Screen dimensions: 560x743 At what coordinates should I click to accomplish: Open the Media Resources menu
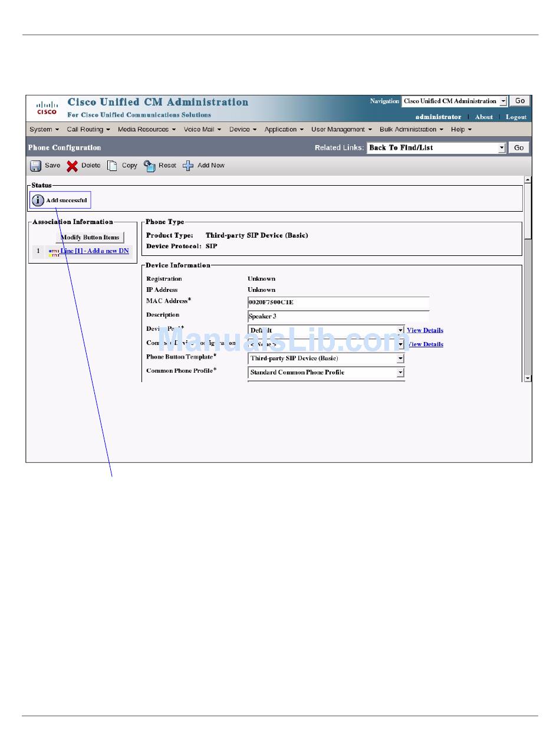pyautogui.click(x=147, y=130)
